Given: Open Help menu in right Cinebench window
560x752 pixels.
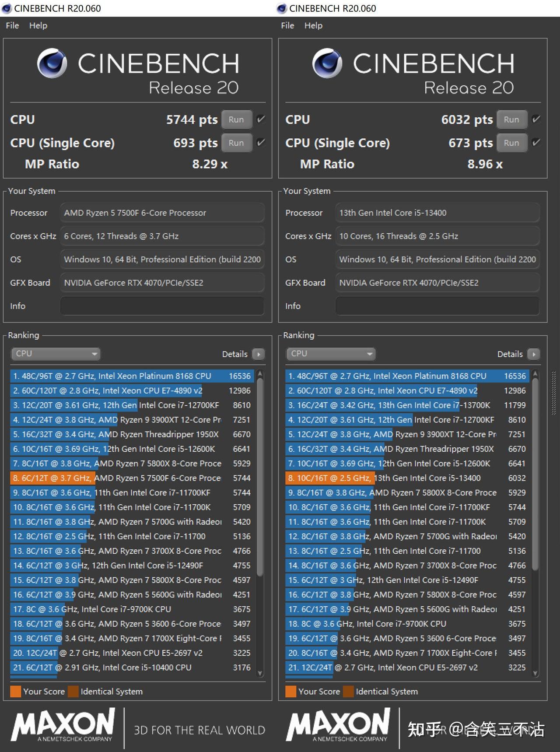Looking at the screenshot, I should tap(313, 25).
